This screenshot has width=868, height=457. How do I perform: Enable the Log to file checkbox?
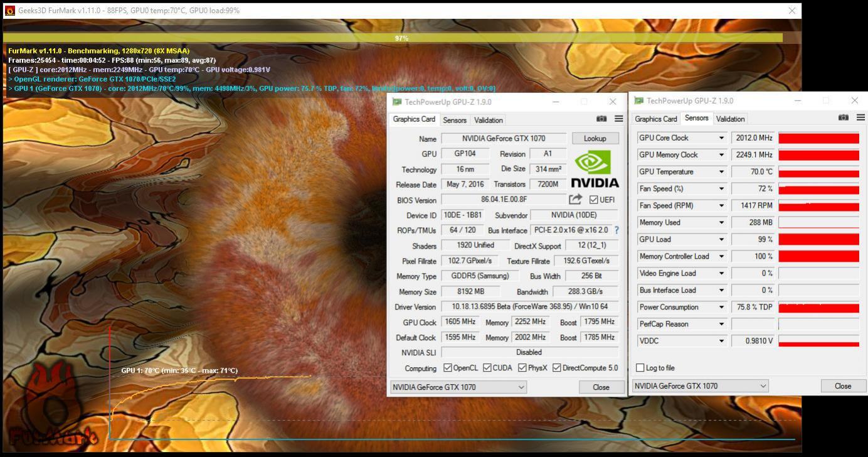pos(640,368)
